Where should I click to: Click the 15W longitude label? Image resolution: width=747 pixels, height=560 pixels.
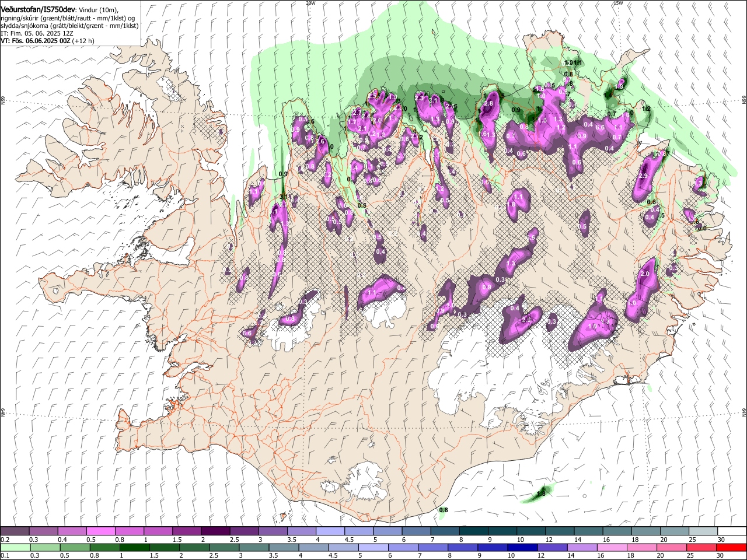[618, 3]
